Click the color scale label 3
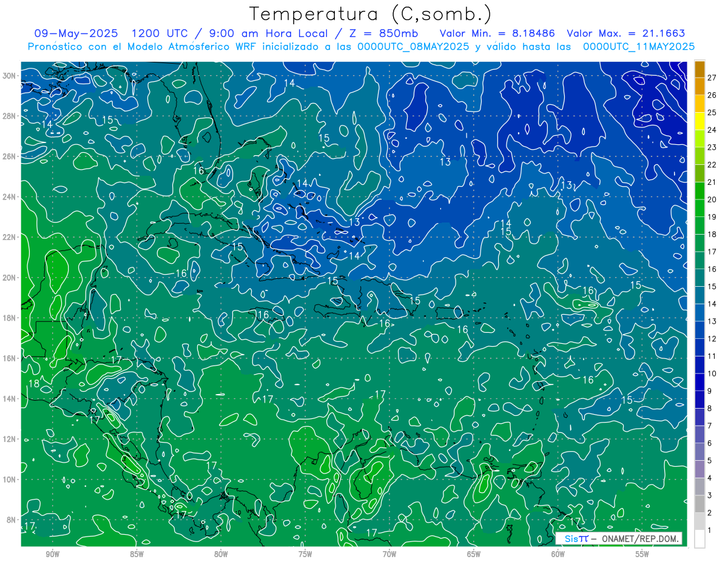The width and height of the screenshot is (728, 562). (x=710, y=495)
